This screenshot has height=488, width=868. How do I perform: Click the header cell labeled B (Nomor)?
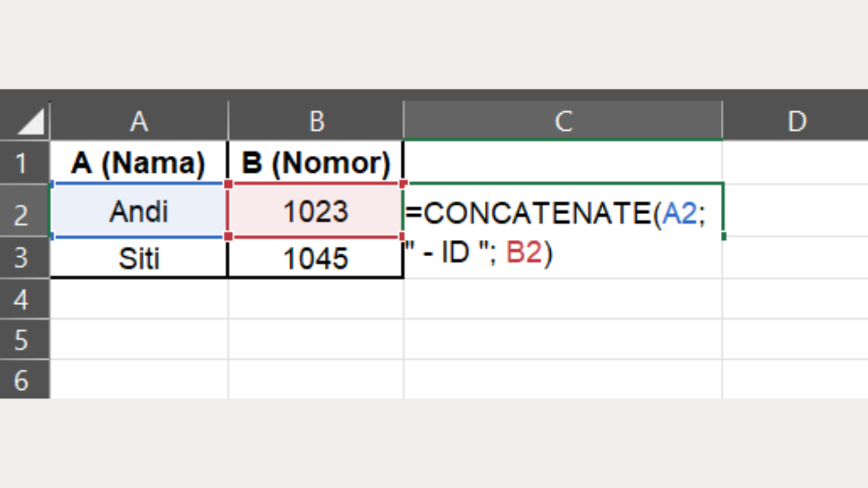point(315,163)
